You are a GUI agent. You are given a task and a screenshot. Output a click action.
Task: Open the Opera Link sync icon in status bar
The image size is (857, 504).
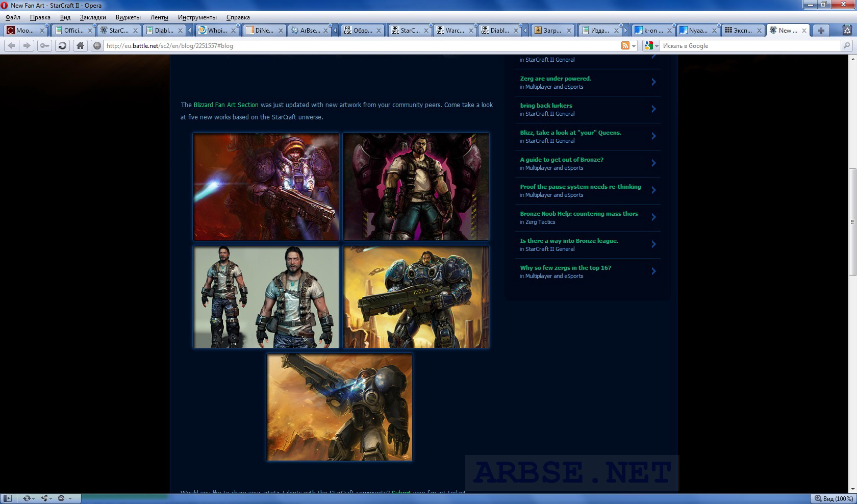(x=27, y=498)
